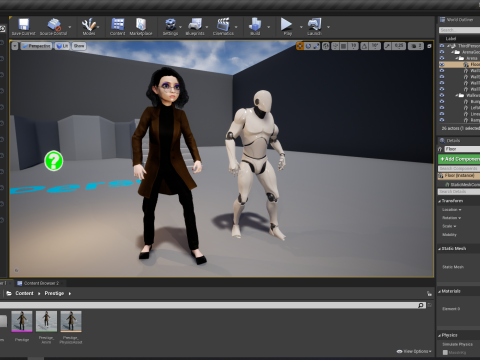Open Play options dropdown arrow

[301, 27]
